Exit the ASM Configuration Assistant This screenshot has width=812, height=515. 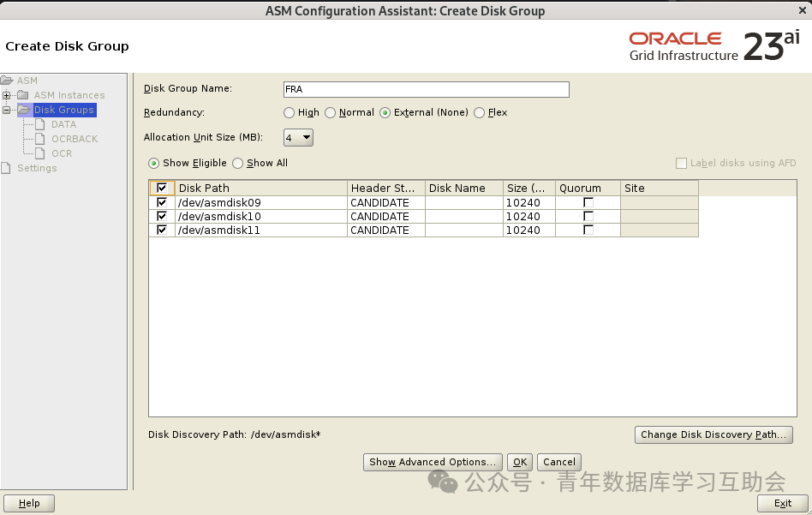[783, 503]
